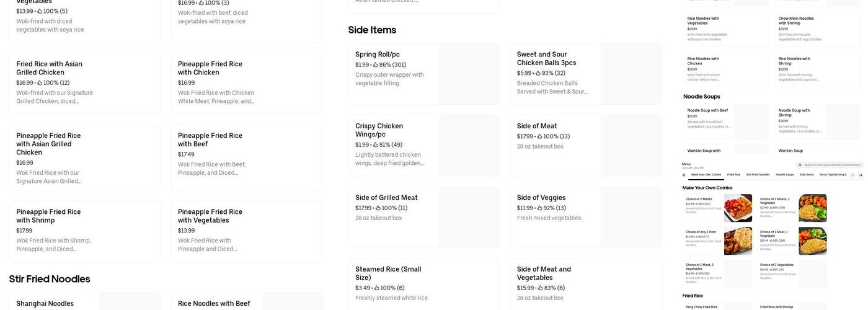This screenshot has width=868, height=310.
Task: Open the Side of Meat and Vegetables item
Action: (x=585, y=283)
